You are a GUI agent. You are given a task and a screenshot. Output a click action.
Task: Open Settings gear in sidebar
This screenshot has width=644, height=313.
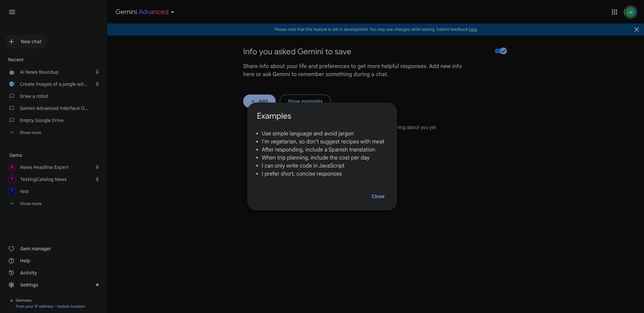coord(11,285)
